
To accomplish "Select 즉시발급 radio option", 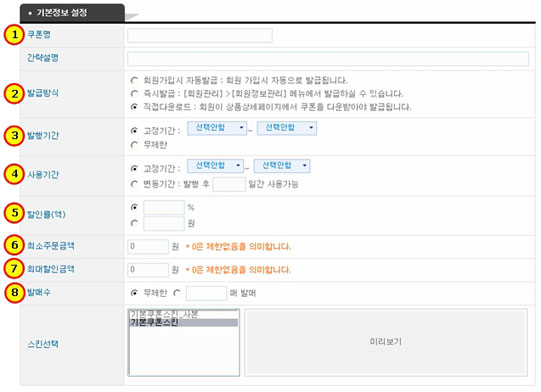I will 134,94.
